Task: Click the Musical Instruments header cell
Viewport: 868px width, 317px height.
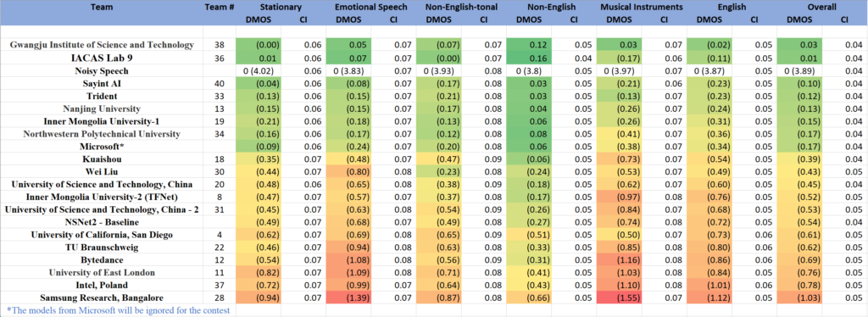Action: coord(642,7)
